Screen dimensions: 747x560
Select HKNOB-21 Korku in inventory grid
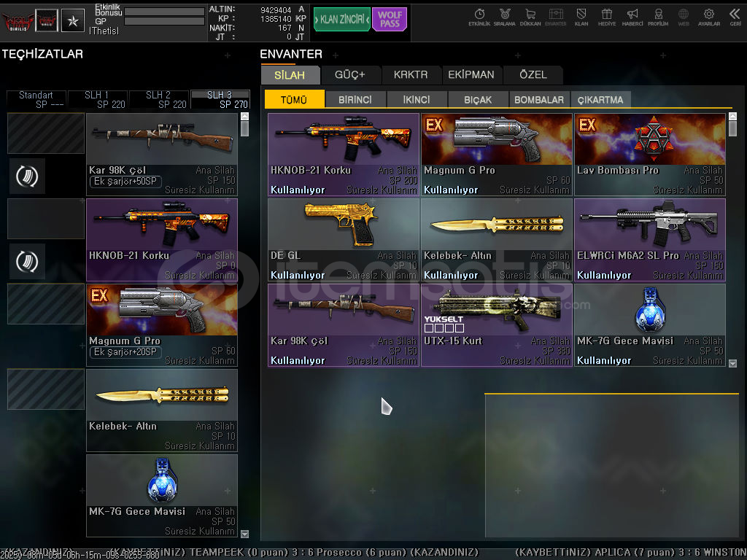tap(344, 155)
